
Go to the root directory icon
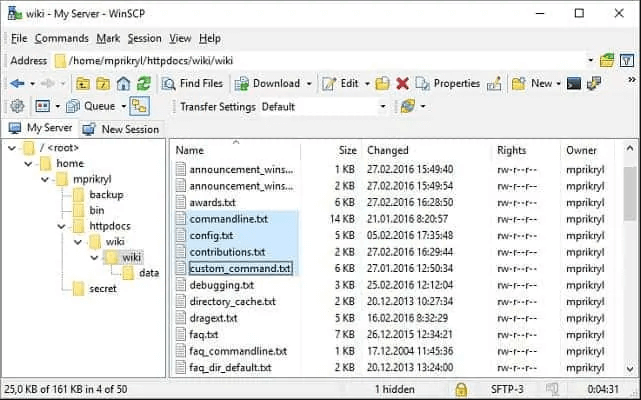pyautogui.click(x=103, y=83)
